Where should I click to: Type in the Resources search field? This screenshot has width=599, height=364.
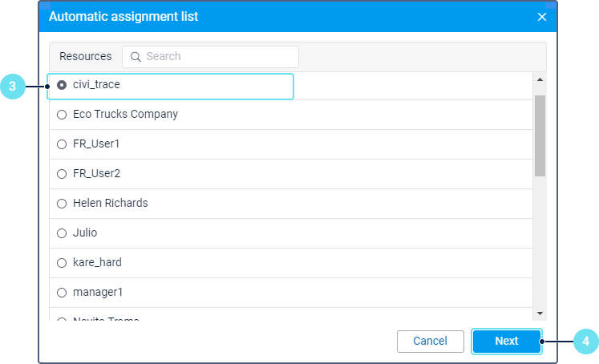[217, 57]
